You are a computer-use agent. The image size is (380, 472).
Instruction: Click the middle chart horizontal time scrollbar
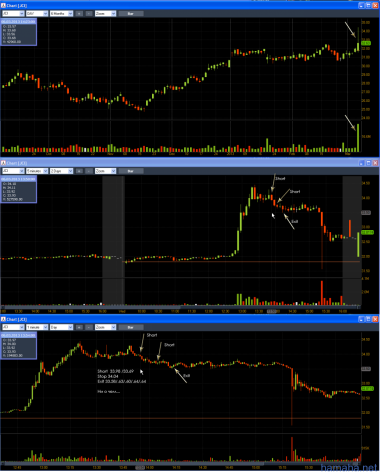[180, 307]
